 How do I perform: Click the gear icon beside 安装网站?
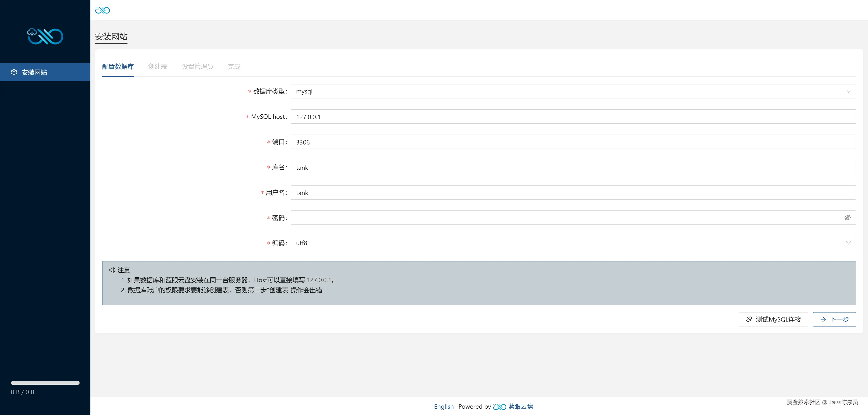point(14,72)
